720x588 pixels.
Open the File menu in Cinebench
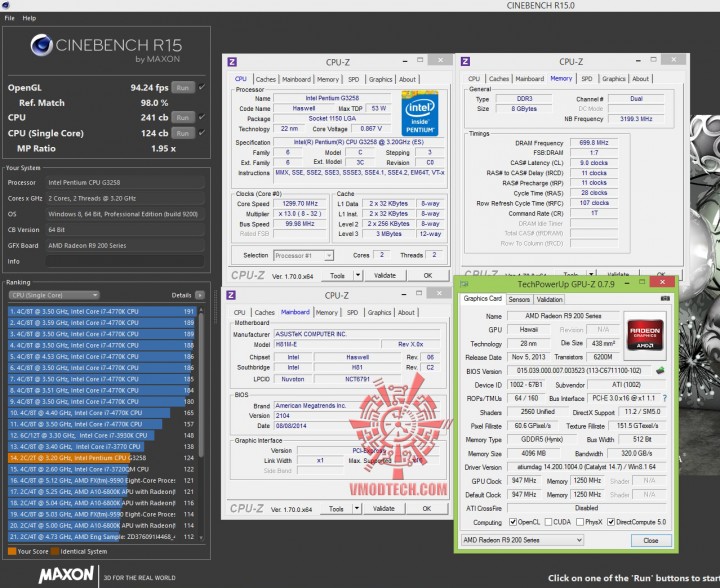click(10, 18)
